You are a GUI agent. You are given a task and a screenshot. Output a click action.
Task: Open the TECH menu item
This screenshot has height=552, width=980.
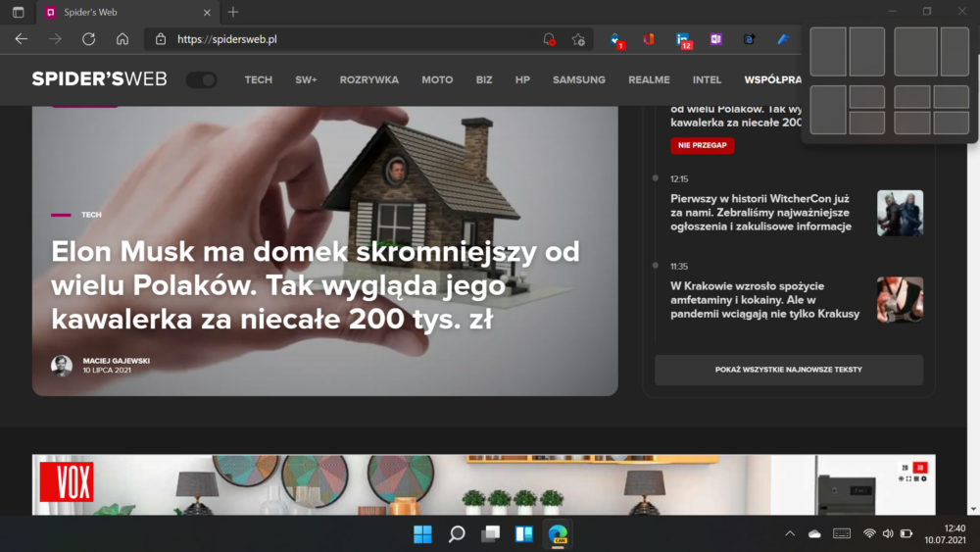(x=258, y=80)
